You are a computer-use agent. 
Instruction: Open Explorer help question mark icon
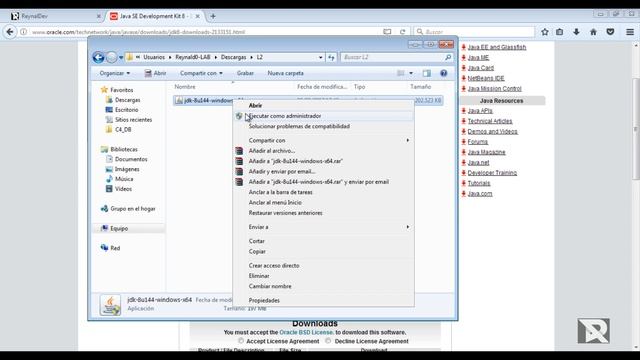[444, 73]
